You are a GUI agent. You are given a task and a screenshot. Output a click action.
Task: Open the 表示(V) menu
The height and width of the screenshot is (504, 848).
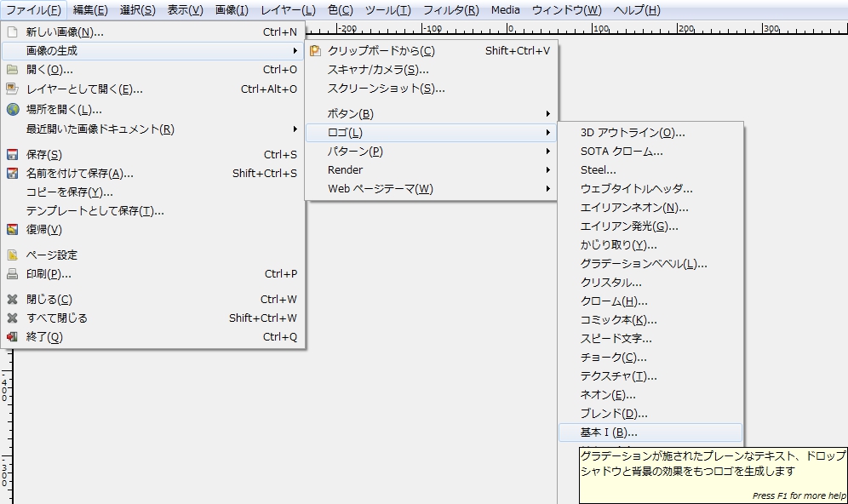click(x=185, y=9)
